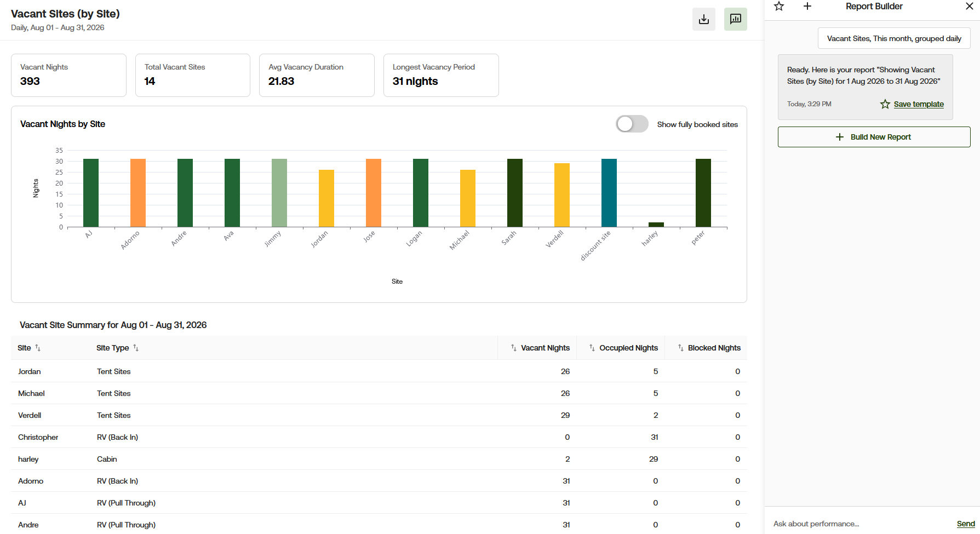Select the Vacant Nights summary card

tap(68, 75)
